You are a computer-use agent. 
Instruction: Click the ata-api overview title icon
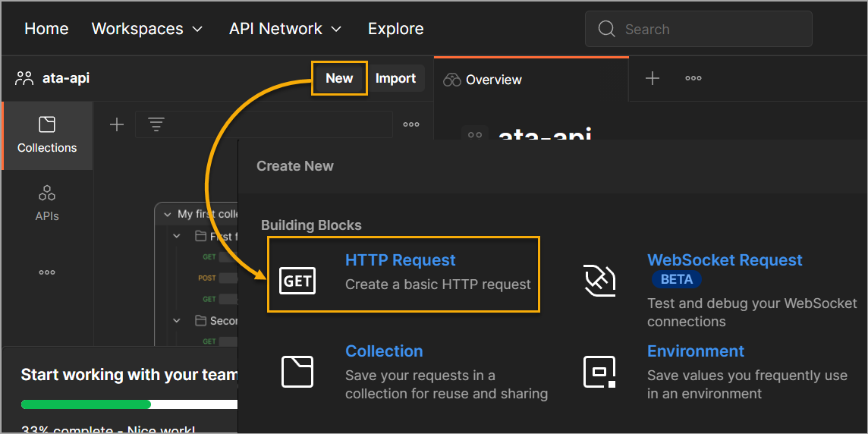pyautogui.click(x=475, y=134)
